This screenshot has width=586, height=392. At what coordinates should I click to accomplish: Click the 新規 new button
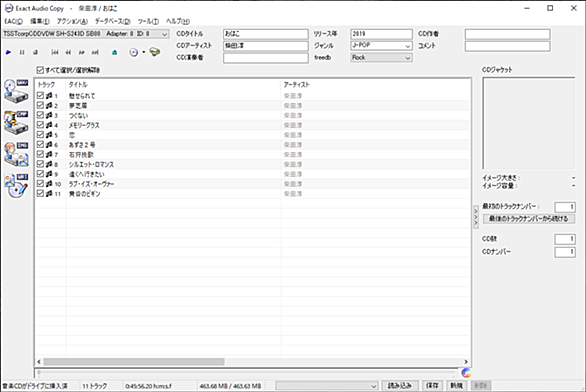pos(456,386)
